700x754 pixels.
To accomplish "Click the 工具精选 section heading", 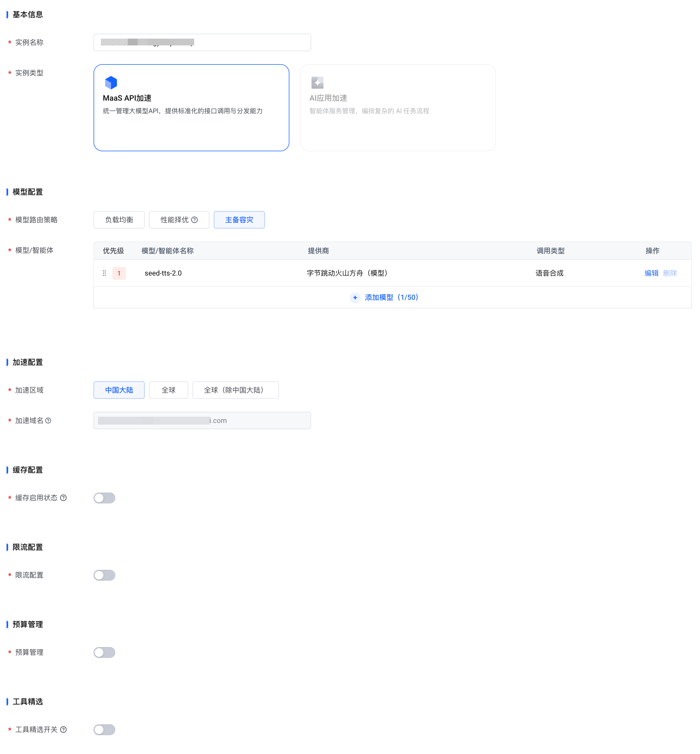I will click(28, 702).
